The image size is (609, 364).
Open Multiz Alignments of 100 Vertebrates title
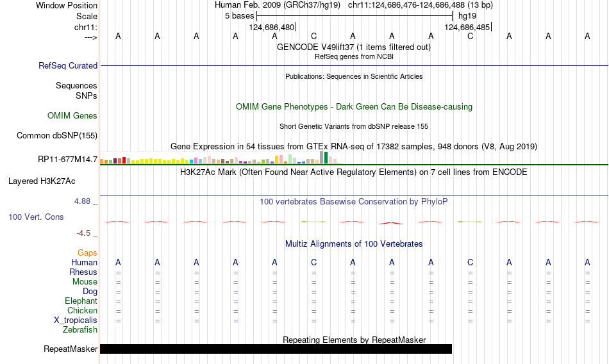354,244
